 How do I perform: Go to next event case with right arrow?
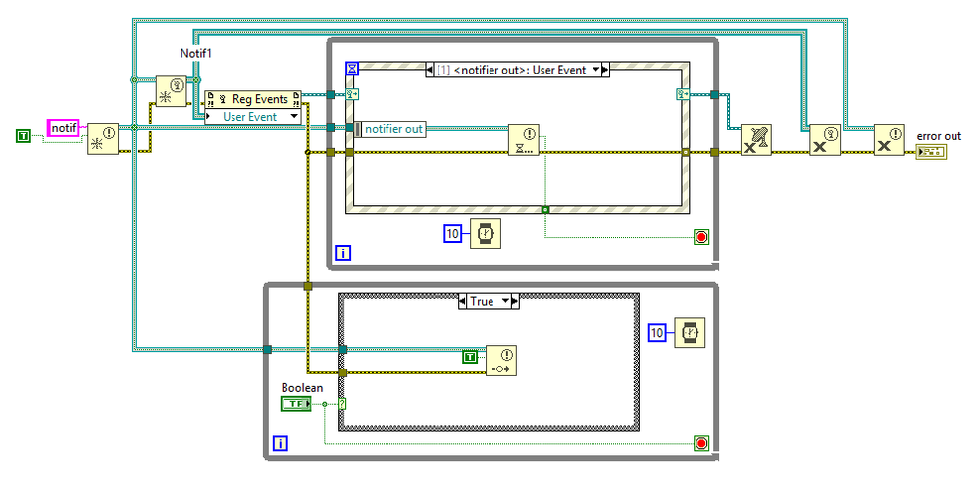(605, 70)
